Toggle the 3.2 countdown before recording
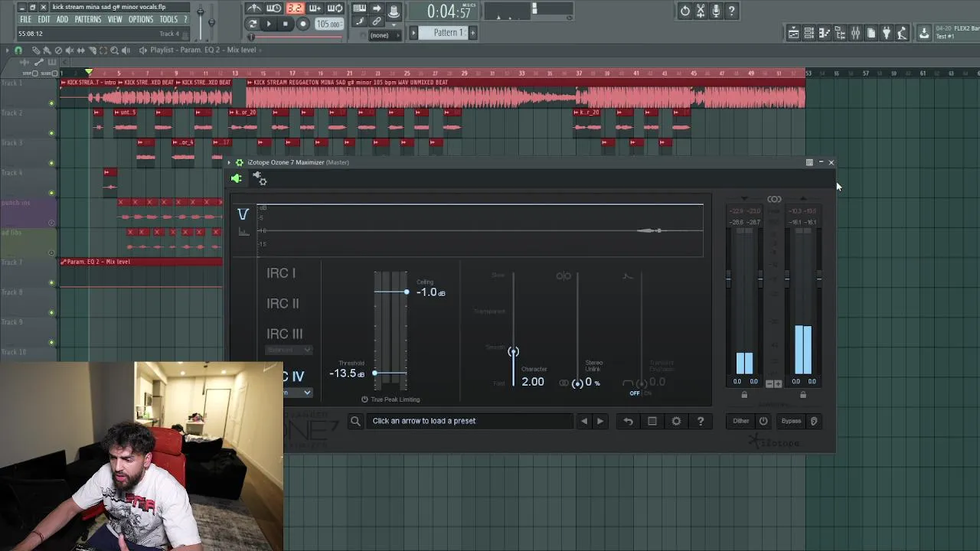This screenshot has width=980, height=551. click(x=295, y=9)
